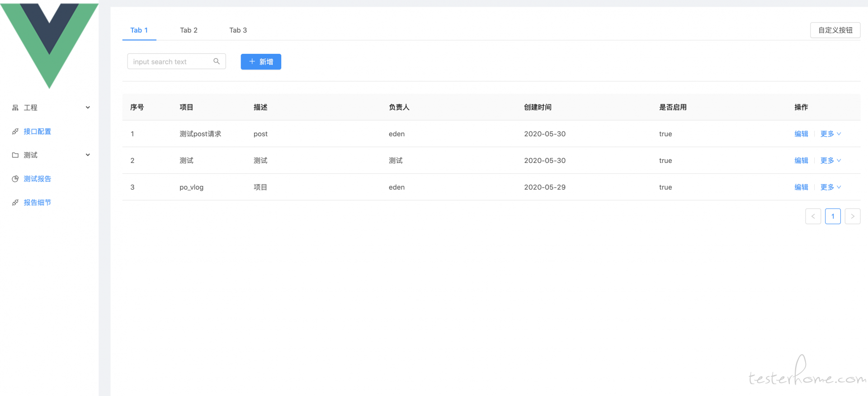Switch to Tab 3
The image size is (868, 396).
(x=238, y=30)
